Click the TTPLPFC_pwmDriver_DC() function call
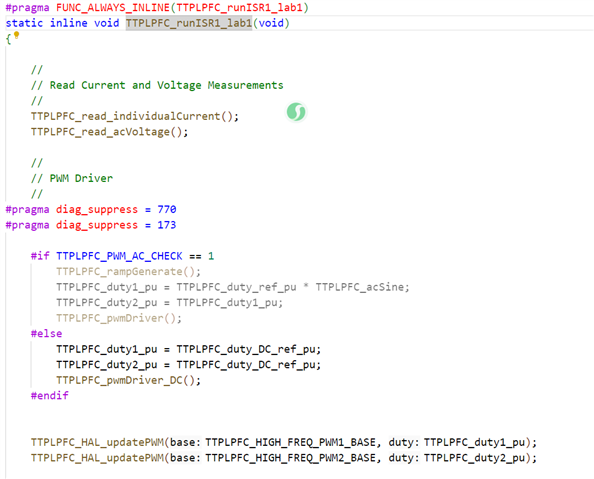 coord(128,380)
